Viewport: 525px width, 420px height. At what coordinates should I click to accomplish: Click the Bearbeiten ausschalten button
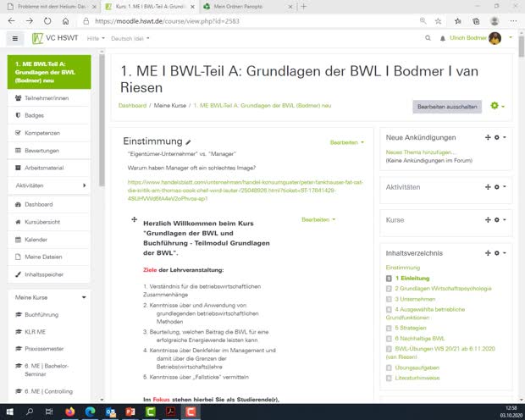447,107
